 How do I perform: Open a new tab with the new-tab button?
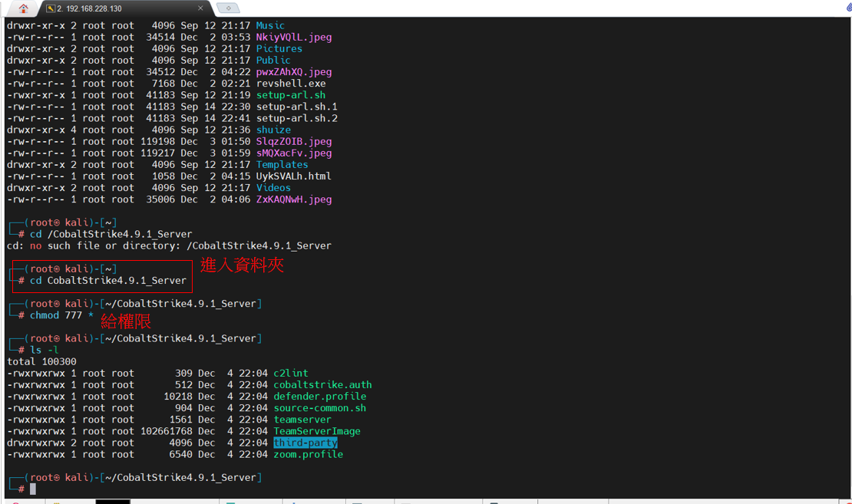(x=228, y=8)
